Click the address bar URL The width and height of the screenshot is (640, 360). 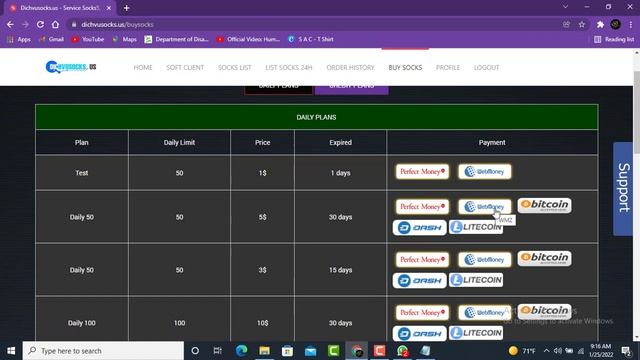pyautogui.click(x=118, y=24)
